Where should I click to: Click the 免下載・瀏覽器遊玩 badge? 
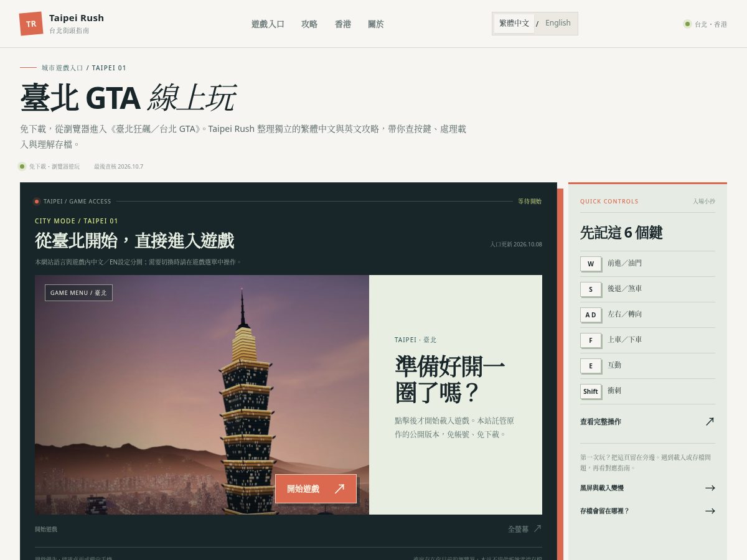tap(49, 166)
